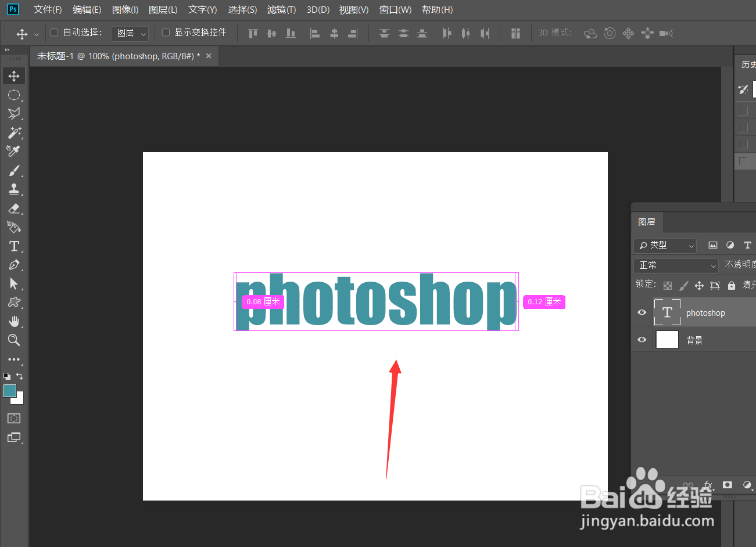Click the Photoshop Ps home logo
Screen dimensions: 756x547
(x=12, y=9)
